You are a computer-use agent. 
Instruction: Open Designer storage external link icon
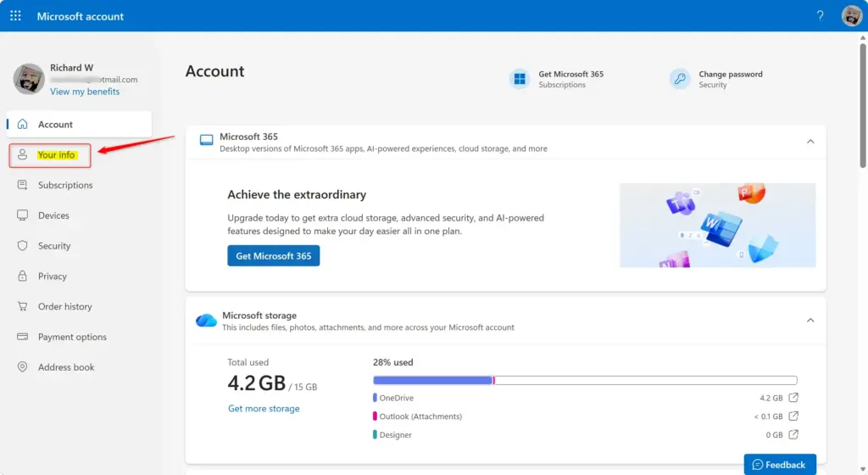(793, 434)
